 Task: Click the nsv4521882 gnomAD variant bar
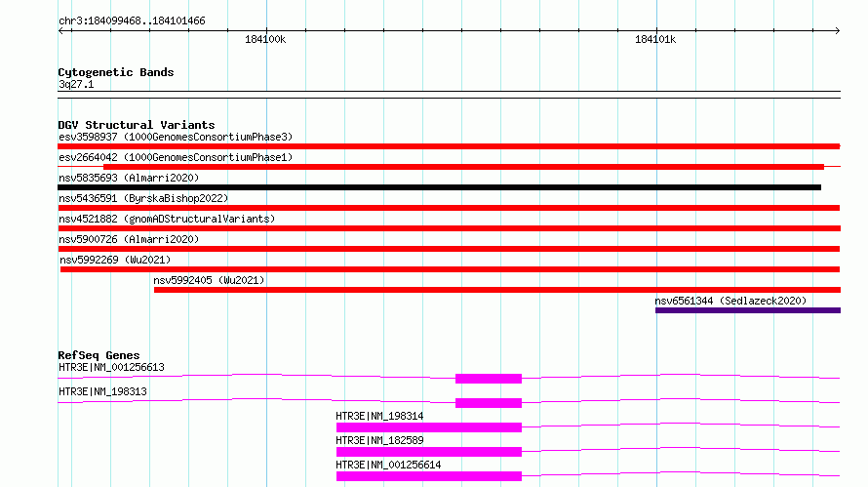click(x=449, y=228)
